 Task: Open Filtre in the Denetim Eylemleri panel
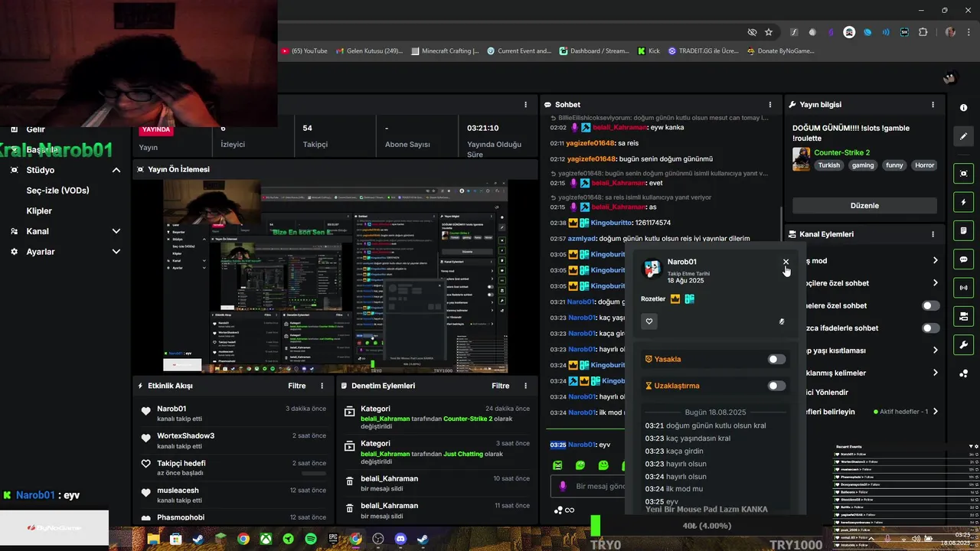point(500,386)
